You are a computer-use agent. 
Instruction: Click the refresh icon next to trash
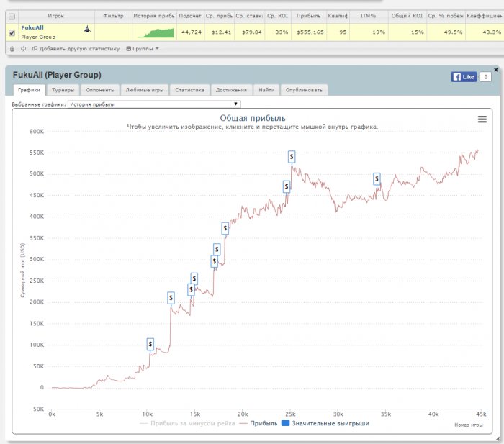(x=23, y=49)
